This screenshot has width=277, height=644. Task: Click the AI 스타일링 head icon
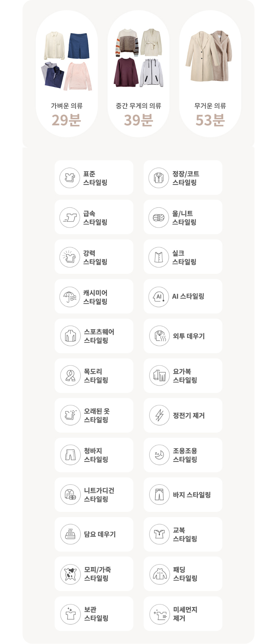158,297
